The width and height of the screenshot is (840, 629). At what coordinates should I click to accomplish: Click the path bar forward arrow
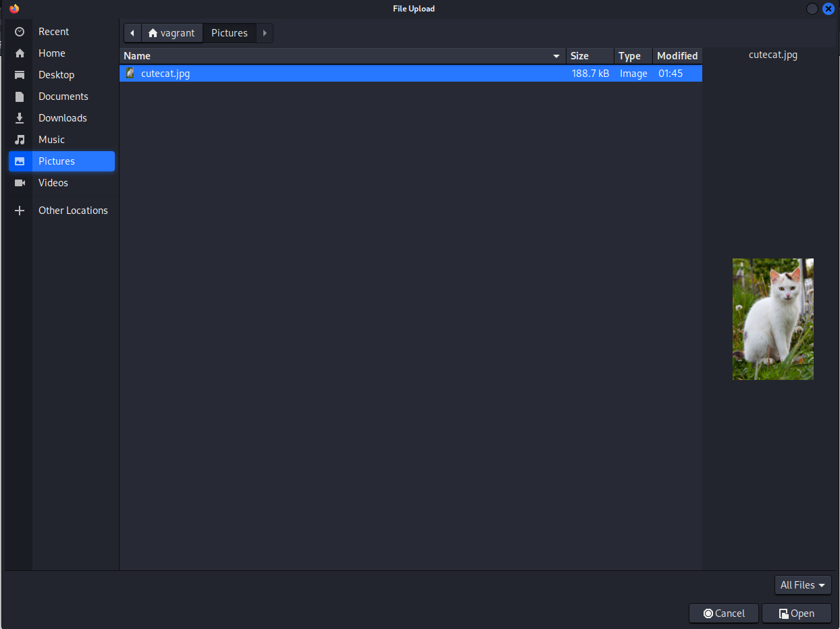(x=265, y=33)
